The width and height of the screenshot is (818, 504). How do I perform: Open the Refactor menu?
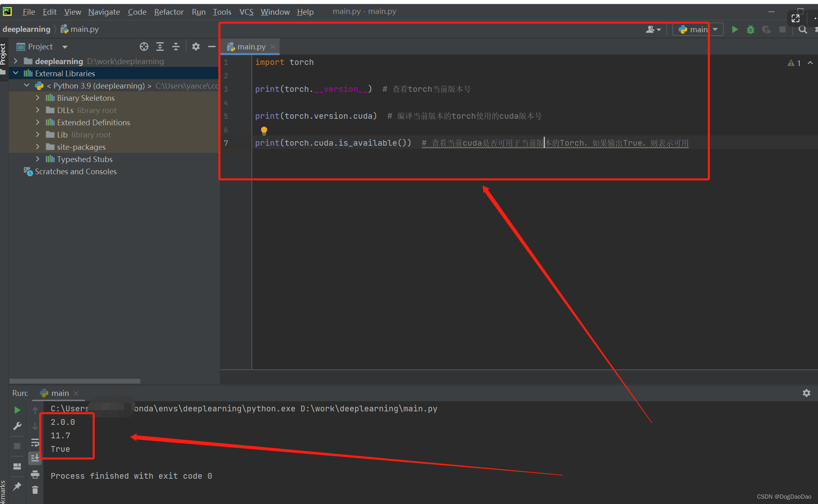point(169,12)
